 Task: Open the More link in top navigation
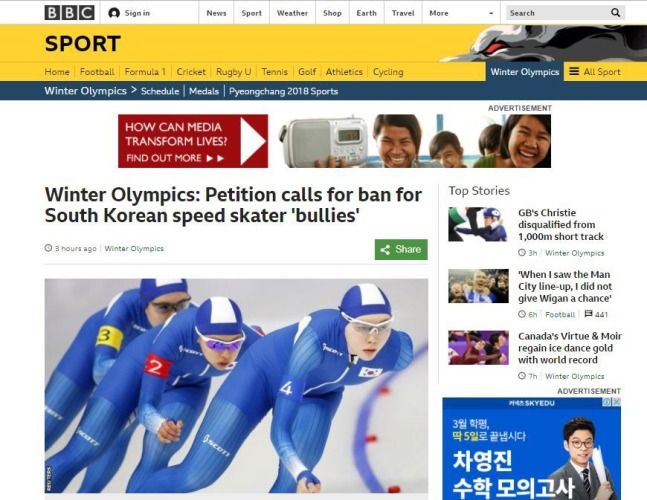439,13
